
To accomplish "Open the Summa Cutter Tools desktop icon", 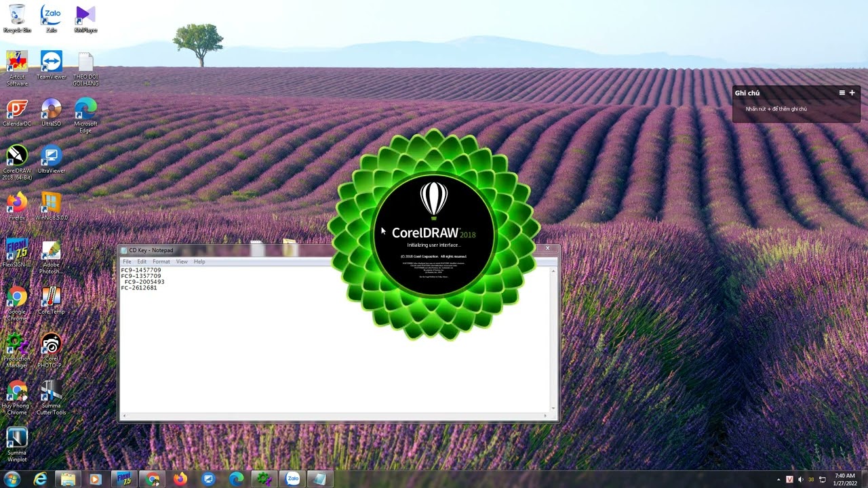I will pyautogui.click(x=51, y=397).
